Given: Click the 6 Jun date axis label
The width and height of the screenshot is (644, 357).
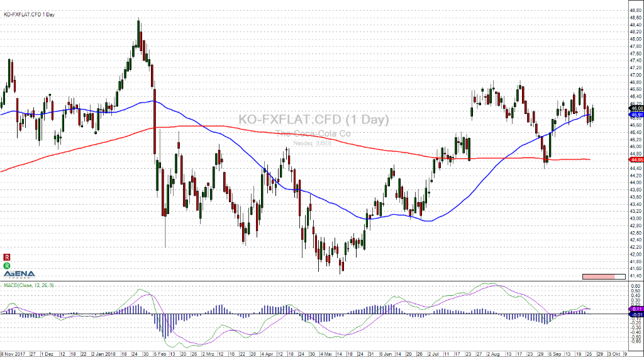Looking at the screenshot, I should (x=387, y=354).
